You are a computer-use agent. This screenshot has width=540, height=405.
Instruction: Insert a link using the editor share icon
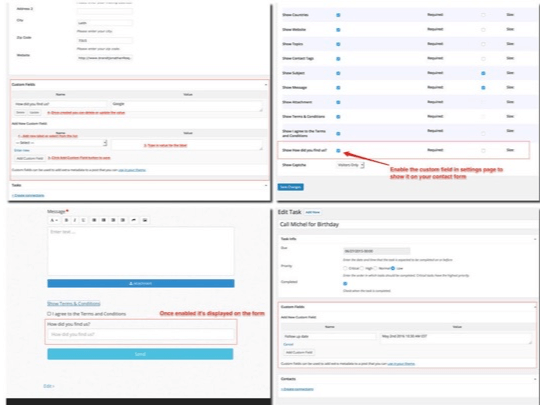134,220
